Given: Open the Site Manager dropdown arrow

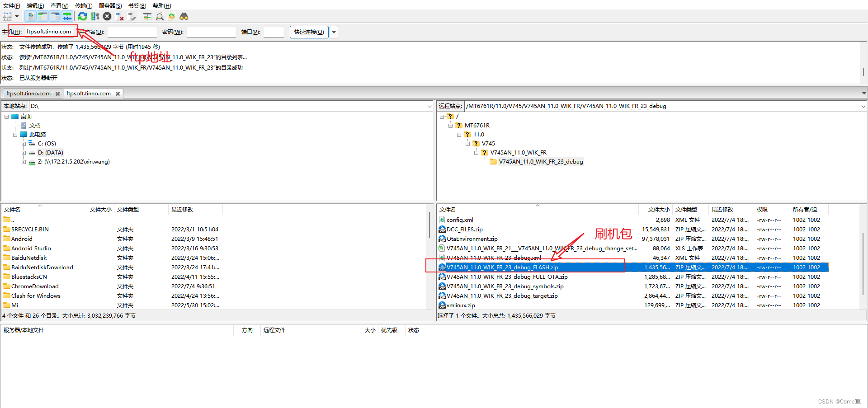Looking at the screenshot, I should [x=17, y=16].
